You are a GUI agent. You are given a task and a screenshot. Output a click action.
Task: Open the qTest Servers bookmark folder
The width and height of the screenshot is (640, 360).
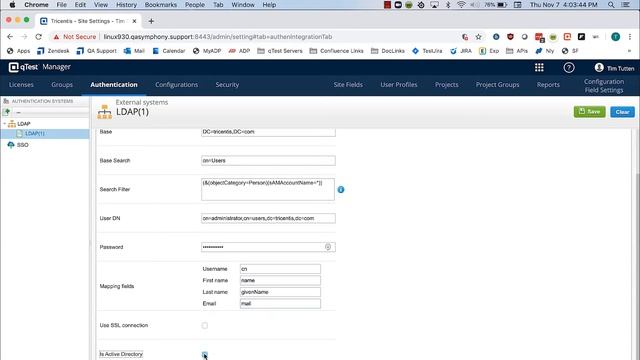[x=280, y=51]
